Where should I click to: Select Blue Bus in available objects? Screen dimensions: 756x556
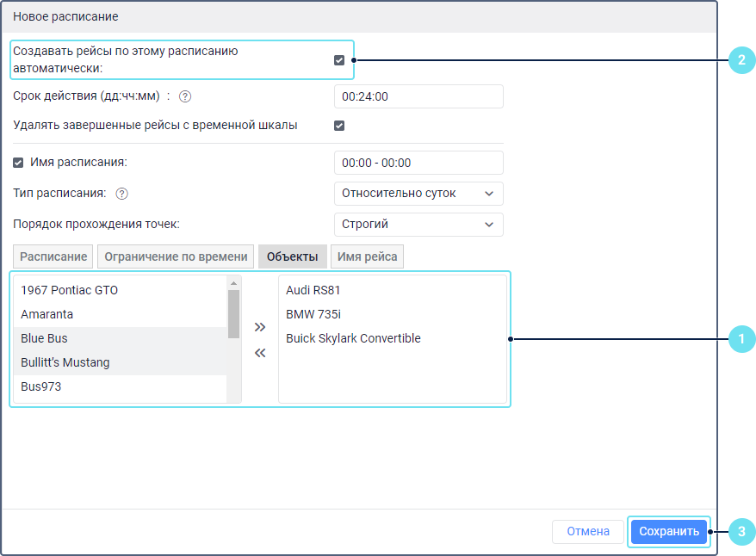pos(45,339)
